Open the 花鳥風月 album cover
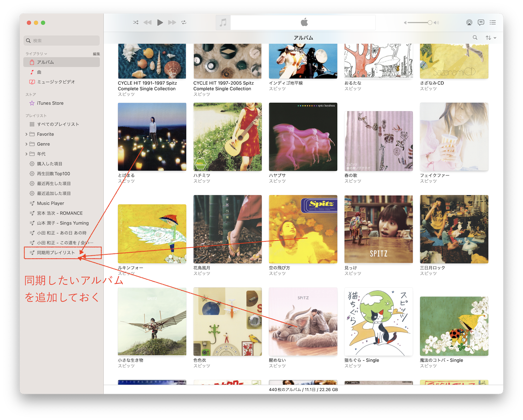Viewport: 523px width, 420px height. click(x=228, y=229)
